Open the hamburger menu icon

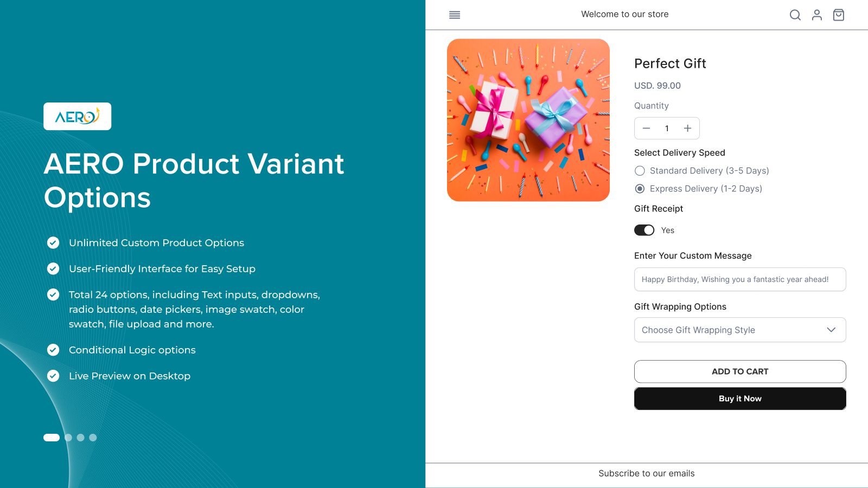click(455, 15)
